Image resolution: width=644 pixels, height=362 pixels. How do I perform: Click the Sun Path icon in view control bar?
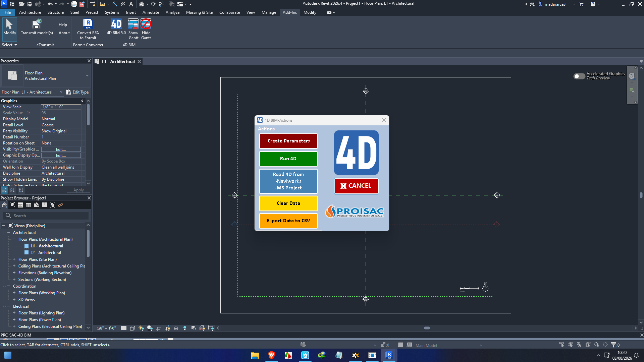click(141, 328)
